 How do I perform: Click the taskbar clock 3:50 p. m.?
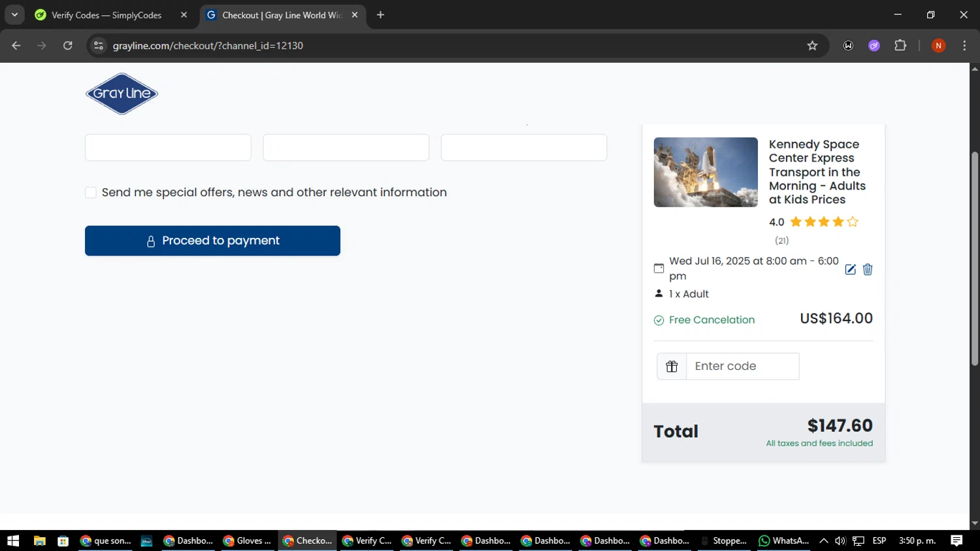tap(917, 541)
